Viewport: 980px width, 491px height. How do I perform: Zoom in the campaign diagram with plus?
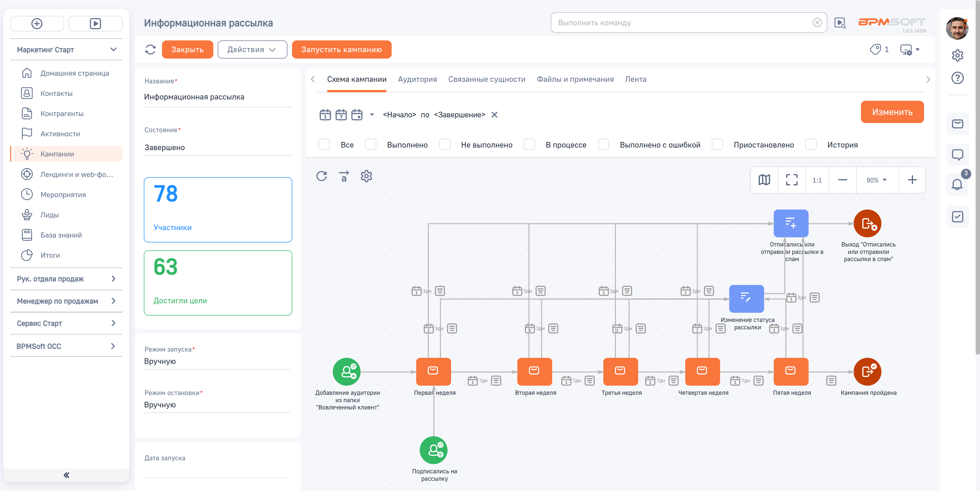[x=912, y=180]
